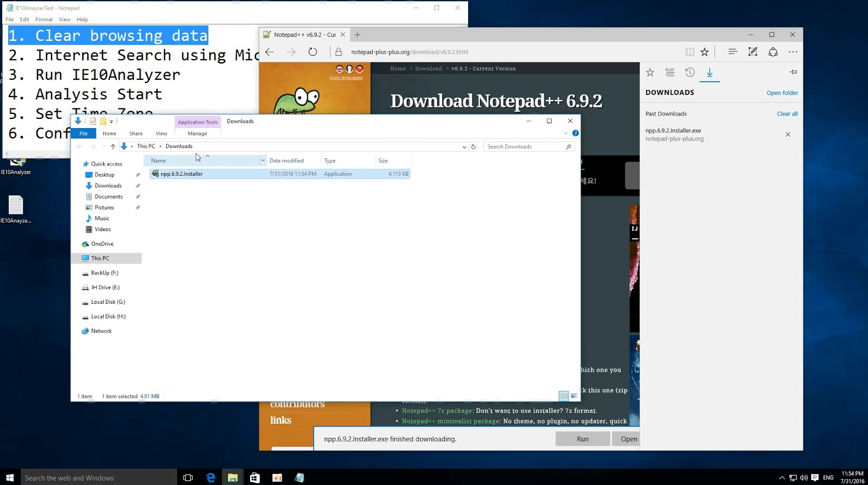Click the Edge address bar URL
The width and height of the screenshot is (868, 485).
(410, 52)
